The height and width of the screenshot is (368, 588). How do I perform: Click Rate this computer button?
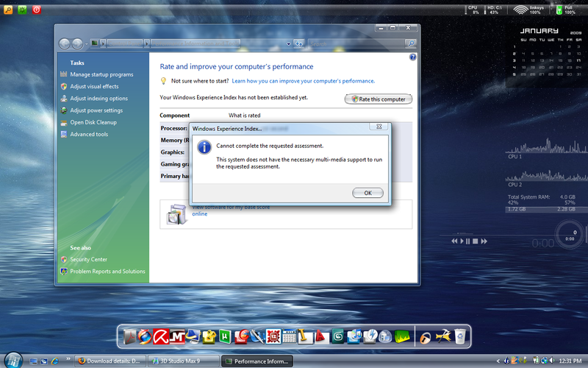click(379, 99)
